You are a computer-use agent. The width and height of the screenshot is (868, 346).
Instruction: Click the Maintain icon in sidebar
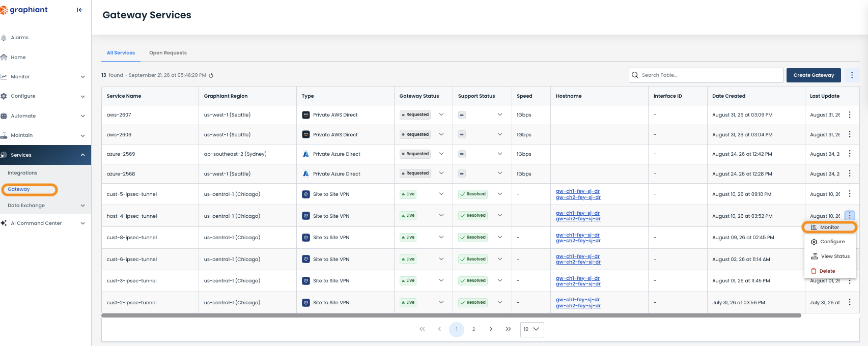click(x=4, y=135)
